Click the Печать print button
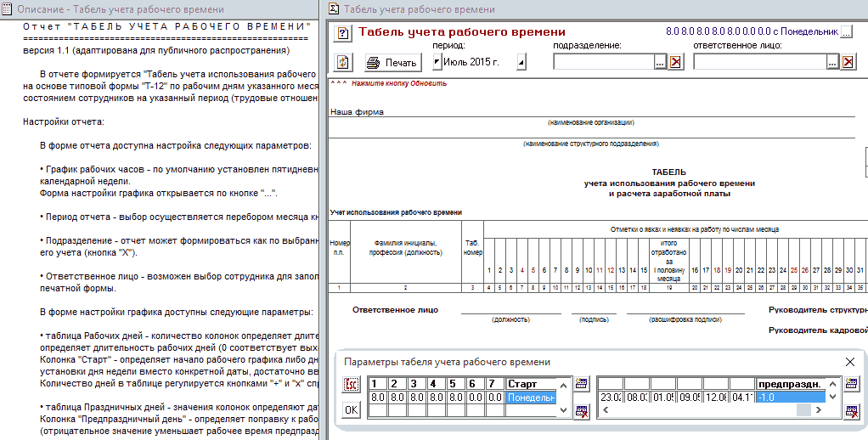The height and width of the screenshot is (440, 868). point(393,62)
